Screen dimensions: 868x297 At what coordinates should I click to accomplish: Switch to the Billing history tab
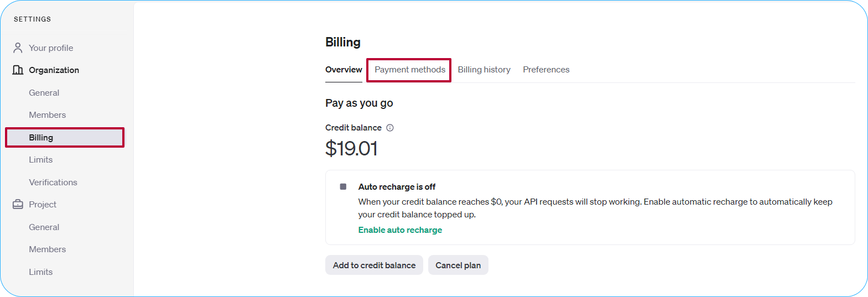pyautogui.click(x=484, y=70)
